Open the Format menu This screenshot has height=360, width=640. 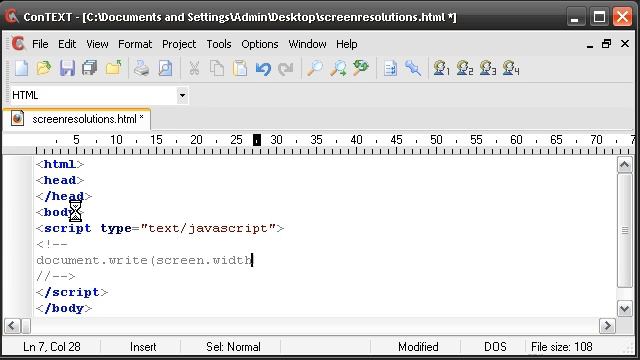pyautogui.click(x=135, y=44)
